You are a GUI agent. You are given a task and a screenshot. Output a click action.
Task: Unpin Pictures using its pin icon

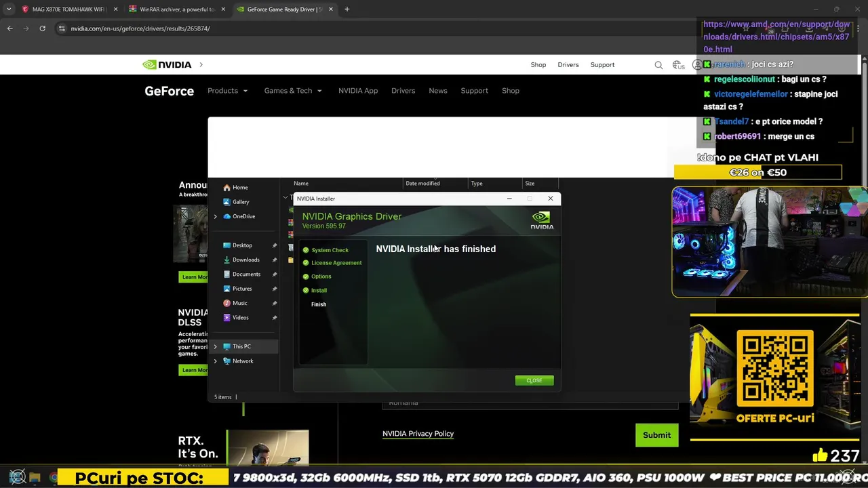click(x=274, y=289)
